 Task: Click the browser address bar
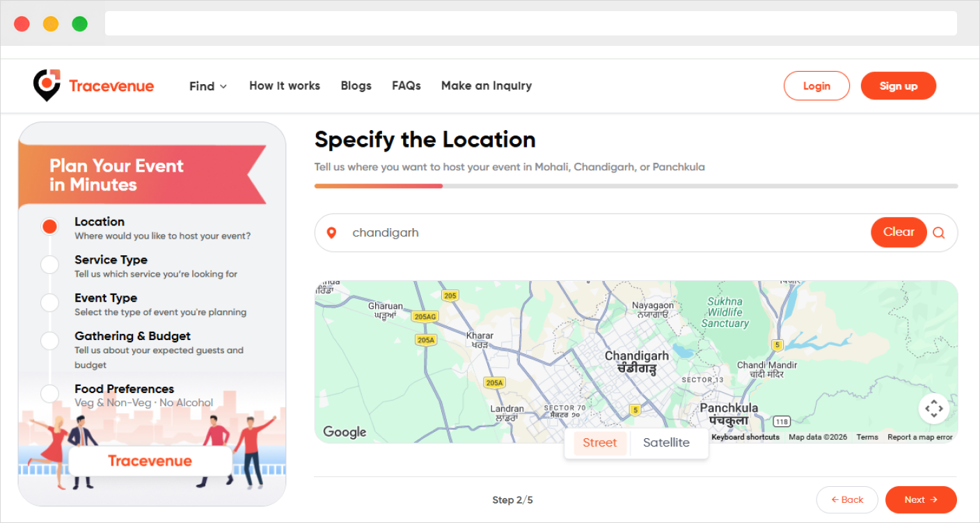(x=530, y=24)
